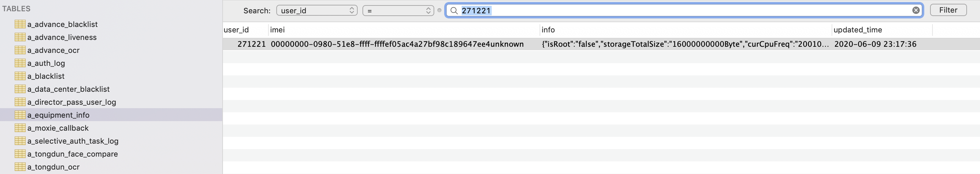Open the user_id search column dropdown
This screenshot has width=980, height=174.
point(317,10)
